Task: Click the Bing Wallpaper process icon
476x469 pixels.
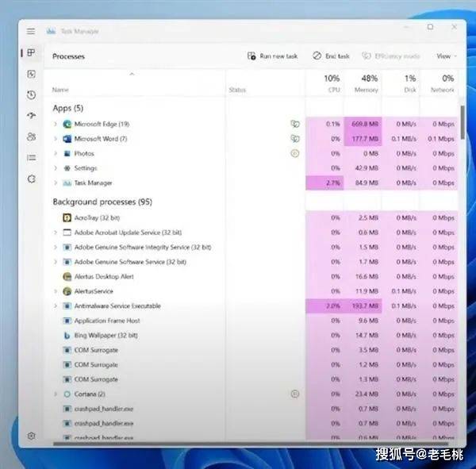Action: click(x=67, y=336)
